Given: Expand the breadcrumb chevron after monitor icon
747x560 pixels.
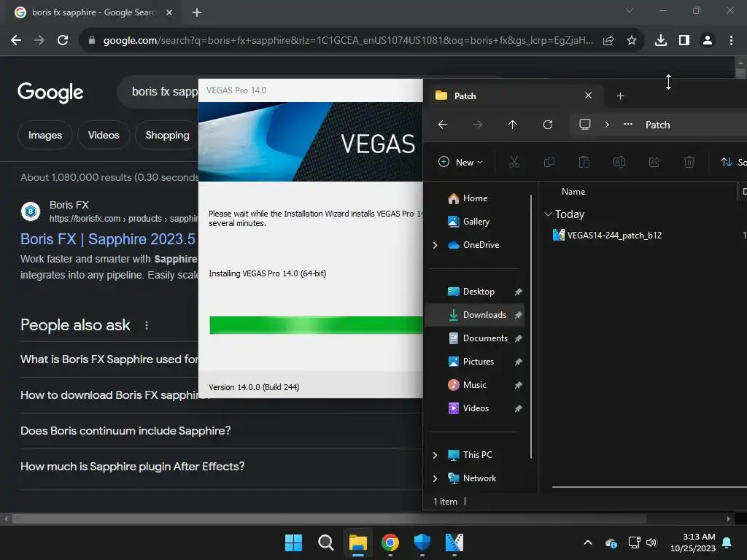Looking at the screenshot, I should click(607, 125).
